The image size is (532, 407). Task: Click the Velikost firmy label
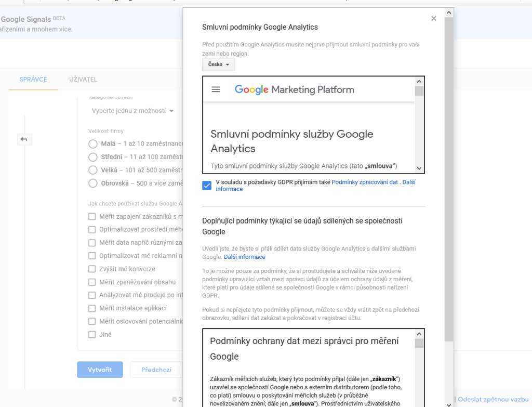click(106, 131)
